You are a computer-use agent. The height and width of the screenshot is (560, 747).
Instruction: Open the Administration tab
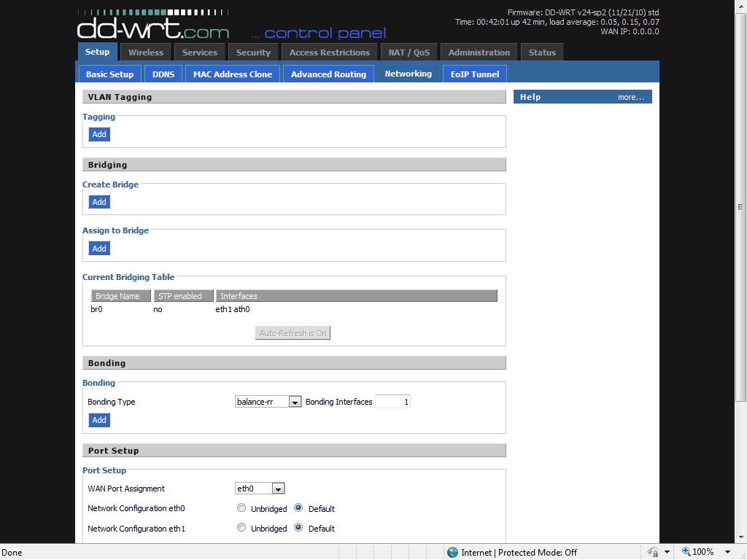tap(479, 52)
